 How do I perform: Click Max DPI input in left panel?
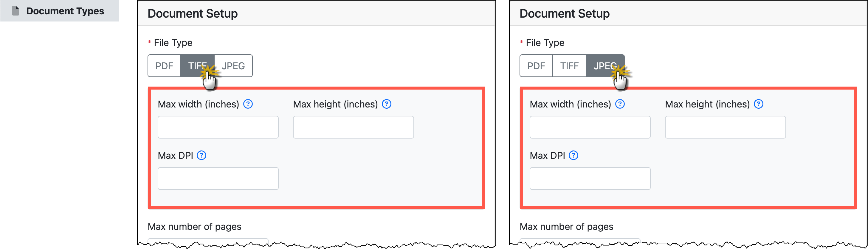(218, 179)
